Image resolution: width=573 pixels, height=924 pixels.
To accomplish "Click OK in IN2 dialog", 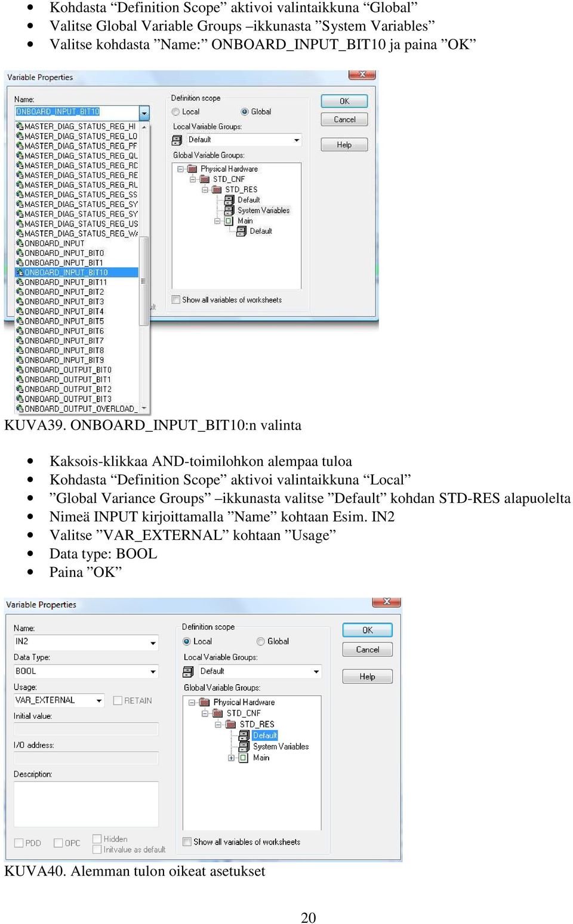I will coord(368,630).
